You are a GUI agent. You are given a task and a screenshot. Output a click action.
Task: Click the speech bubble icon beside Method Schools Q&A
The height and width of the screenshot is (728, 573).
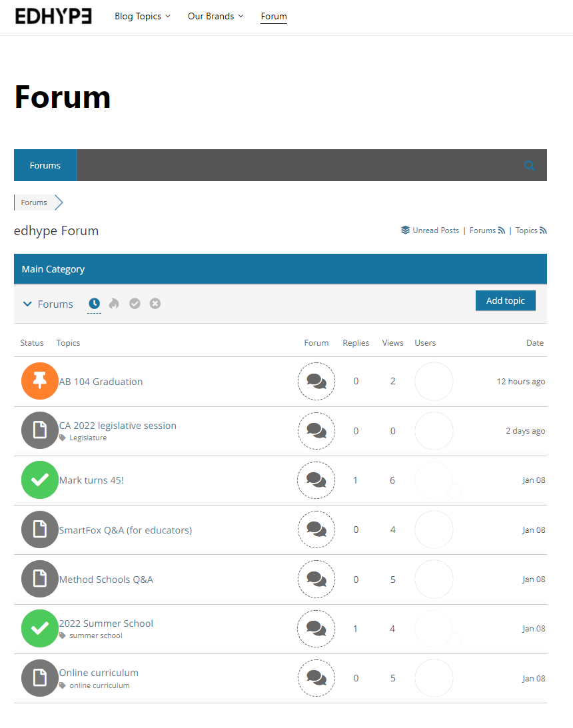coord(316,579)
